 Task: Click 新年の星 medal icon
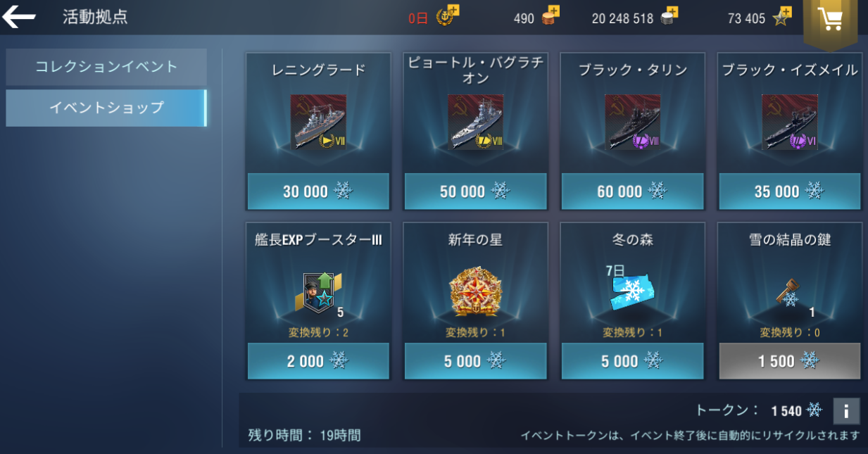click(x=475, y=291)
